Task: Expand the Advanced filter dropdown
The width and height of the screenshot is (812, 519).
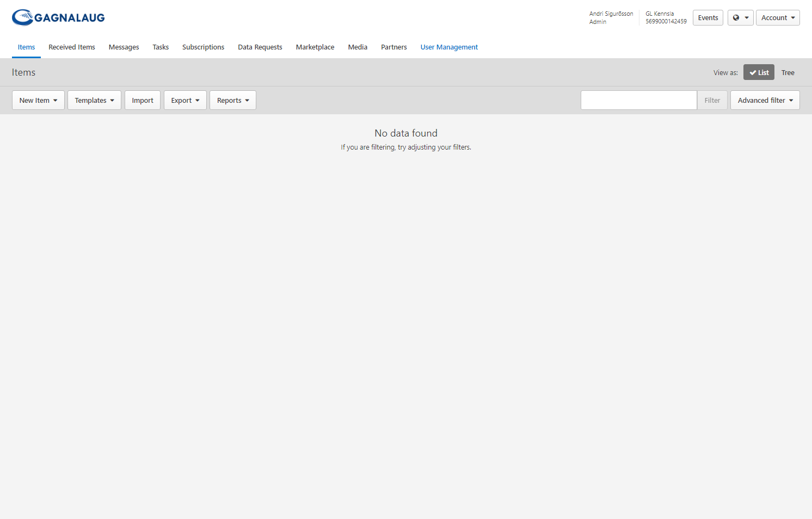Action: tap(765, 100)
